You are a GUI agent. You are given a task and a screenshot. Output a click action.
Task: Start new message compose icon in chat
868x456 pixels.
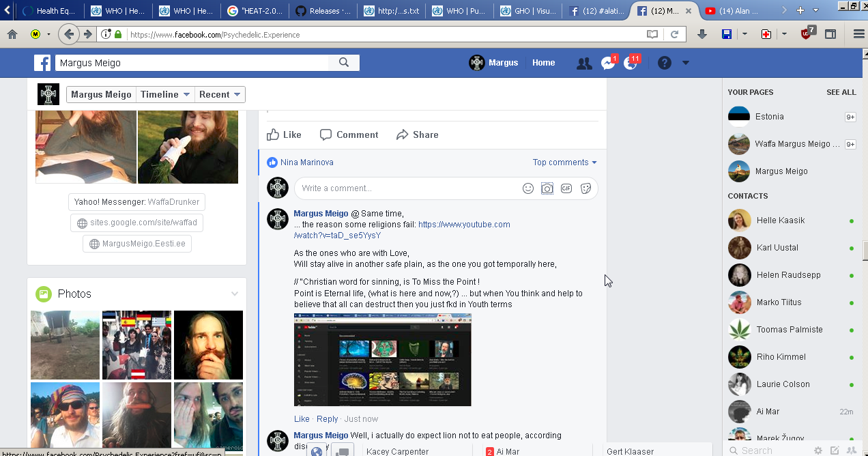[x=835, y=451]
